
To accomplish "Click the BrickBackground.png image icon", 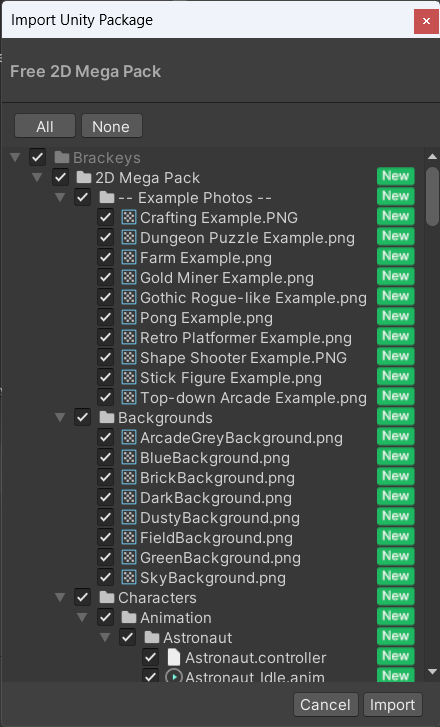I will click(x=128, y=477).
